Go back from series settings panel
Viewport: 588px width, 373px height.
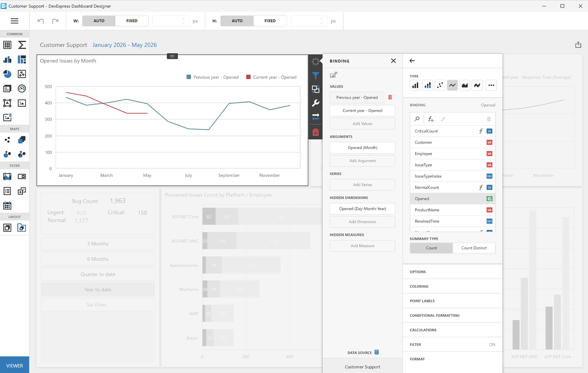[x=412, y=61]
